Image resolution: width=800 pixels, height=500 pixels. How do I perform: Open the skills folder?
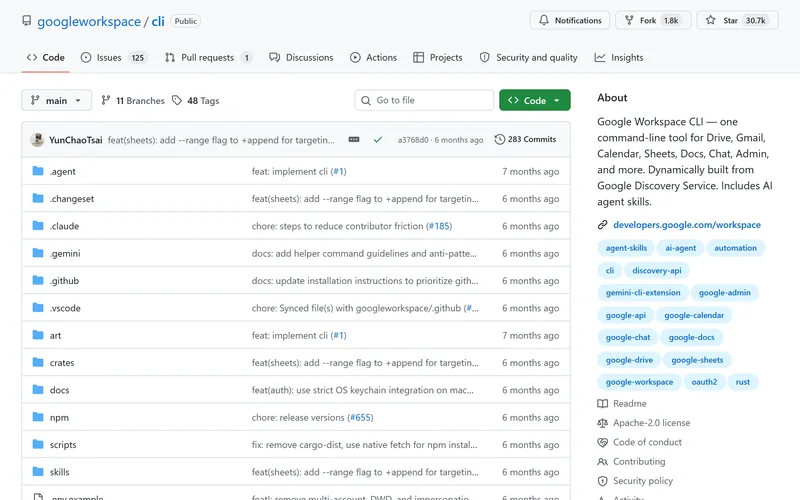59,472
